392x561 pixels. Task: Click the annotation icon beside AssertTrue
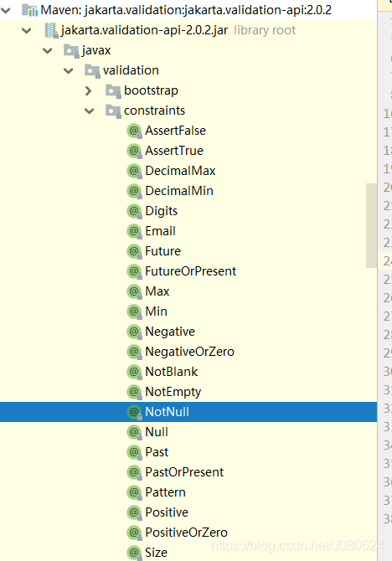click(x=134, y=151)
